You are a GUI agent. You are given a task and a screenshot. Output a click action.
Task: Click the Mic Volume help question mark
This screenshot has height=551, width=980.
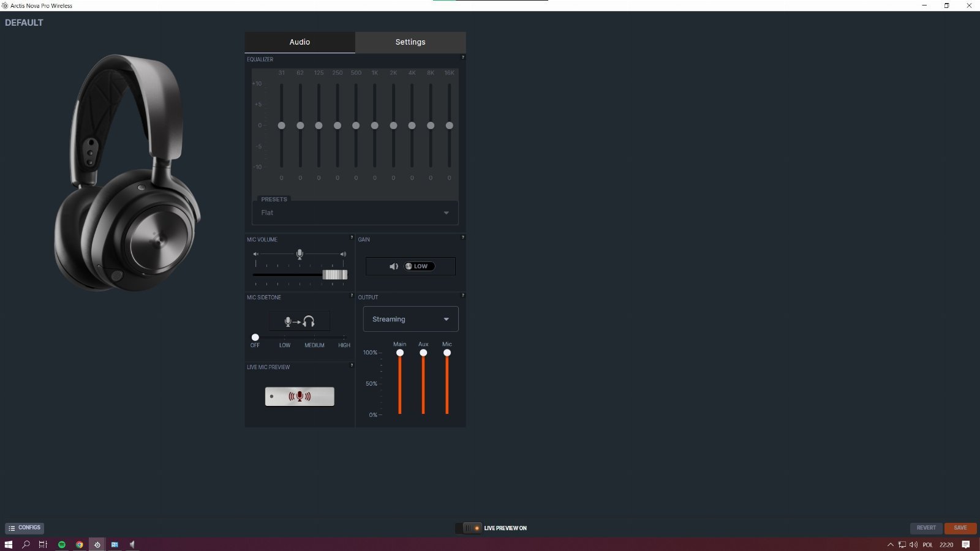[352, 238]
